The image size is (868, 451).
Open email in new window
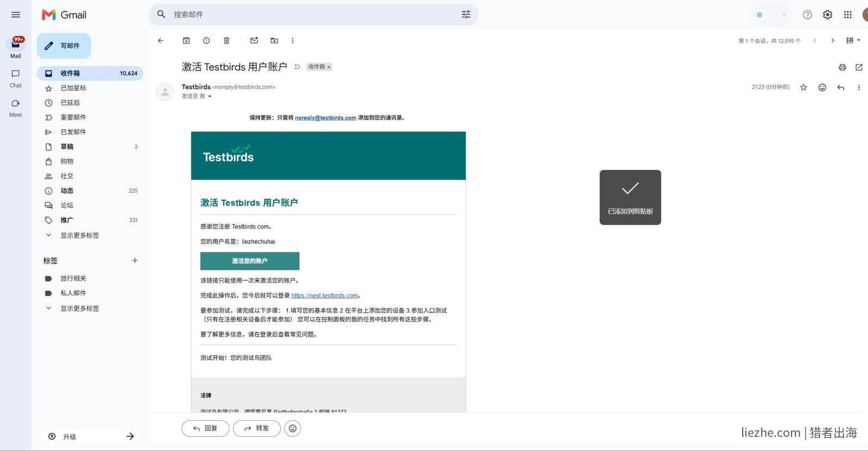tap(859, 67)
